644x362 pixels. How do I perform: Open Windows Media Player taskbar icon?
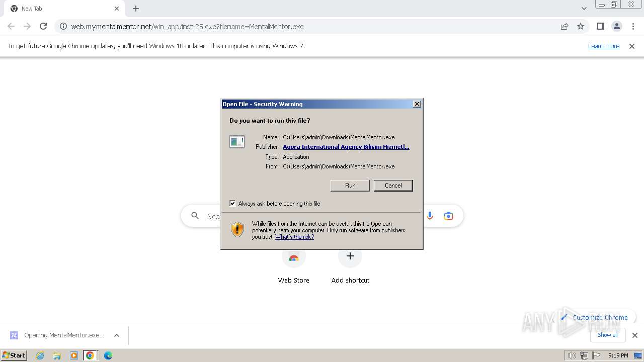point(74,355)
